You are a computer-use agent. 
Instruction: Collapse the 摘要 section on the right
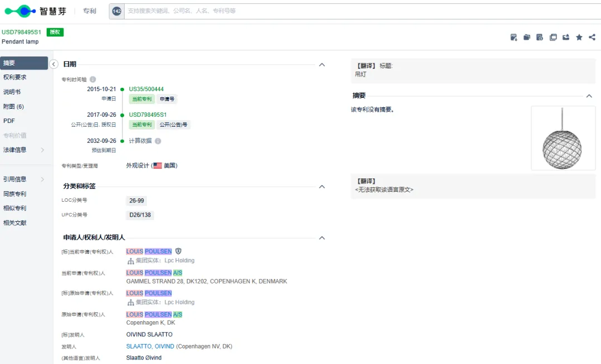(x=589, y=96)
